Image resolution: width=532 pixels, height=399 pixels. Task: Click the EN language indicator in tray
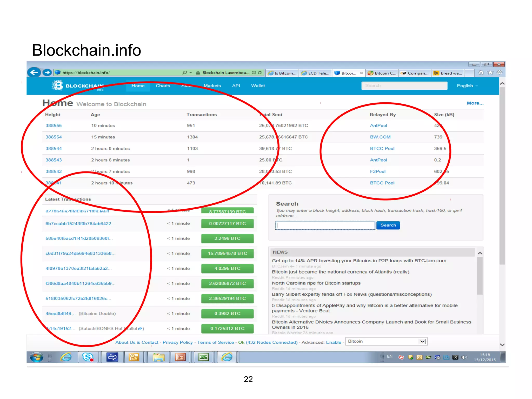point(390,356)
